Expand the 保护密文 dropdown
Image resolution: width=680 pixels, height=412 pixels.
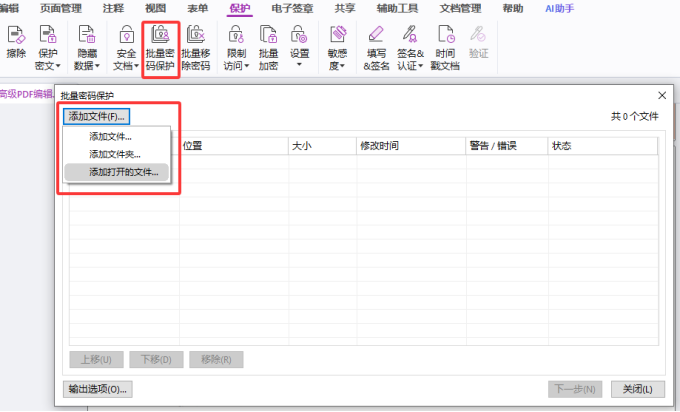48,48
